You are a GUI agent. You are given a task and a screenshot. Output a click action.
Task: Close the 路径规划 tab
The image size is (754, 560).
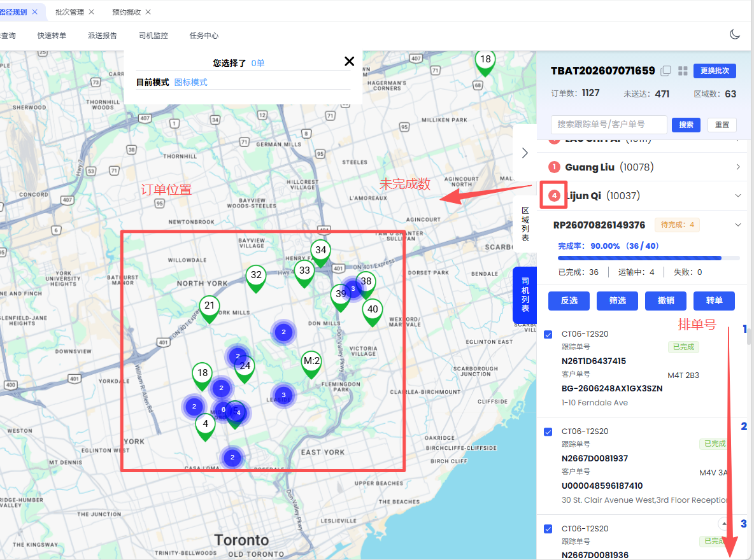[x=34, y=12]
